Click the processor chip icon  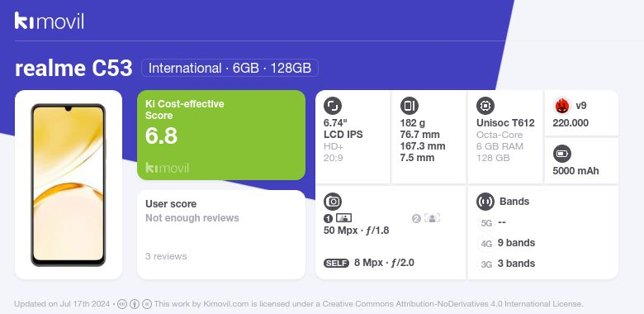[x=485, y=106]
